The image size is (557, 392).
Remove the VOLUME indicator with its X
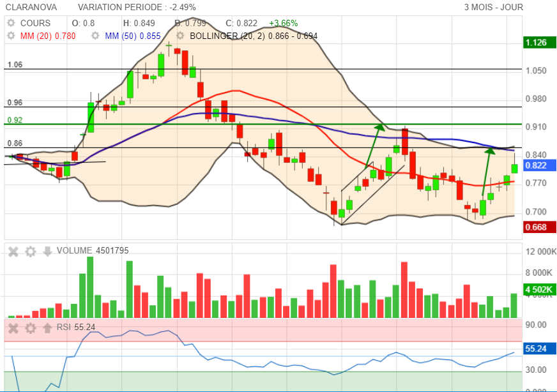point(13,252)
